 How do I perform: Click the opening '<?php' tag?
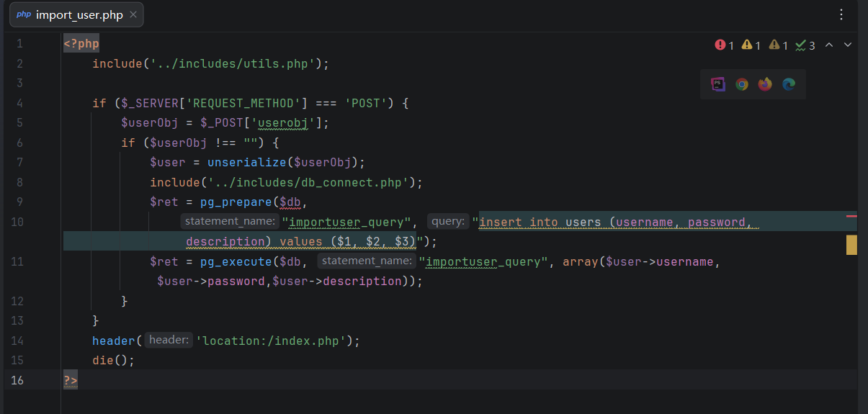(81, 43)
